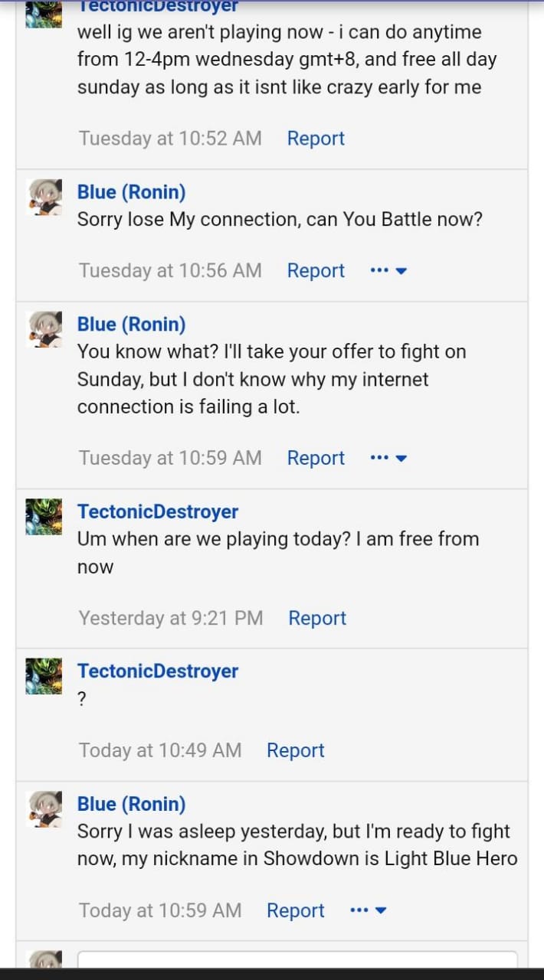Click TectonicDestroyer avatar at top message
544x980 pixels.
(x=44, y=14)
